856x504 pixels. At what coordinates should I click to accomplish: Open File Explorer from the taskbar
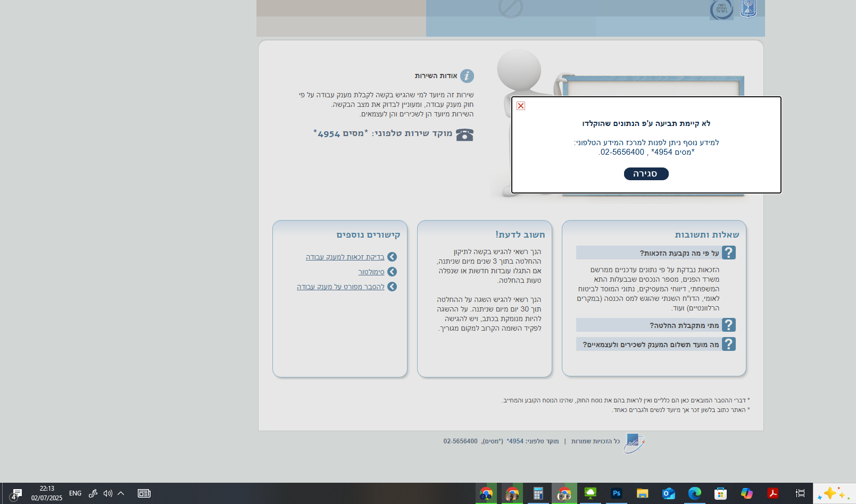pyautogui.click(x=642, y=493)
